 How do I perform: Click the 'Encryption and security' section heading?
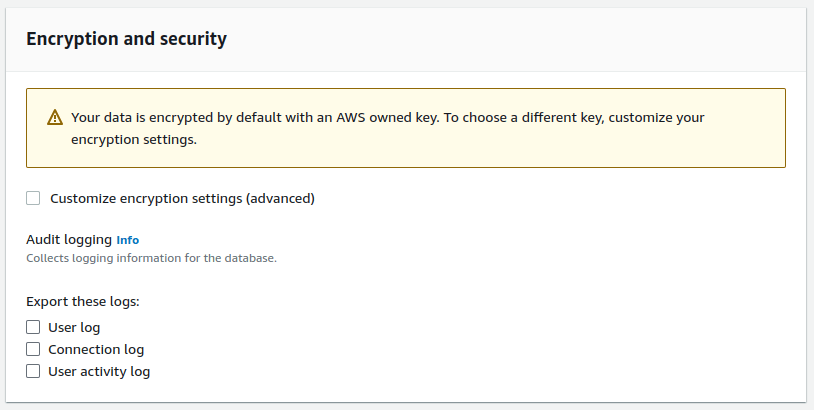[x=126, y=39]
